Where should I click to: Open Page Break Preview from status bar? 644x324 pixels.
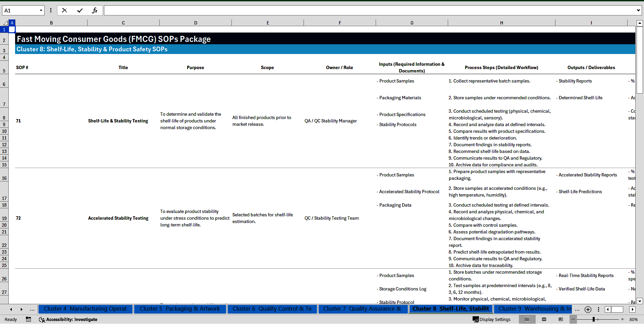561,319
